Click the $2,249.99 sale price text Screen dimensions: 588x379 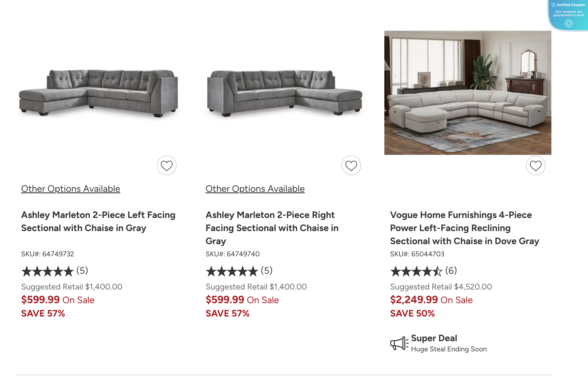(414, 300)
